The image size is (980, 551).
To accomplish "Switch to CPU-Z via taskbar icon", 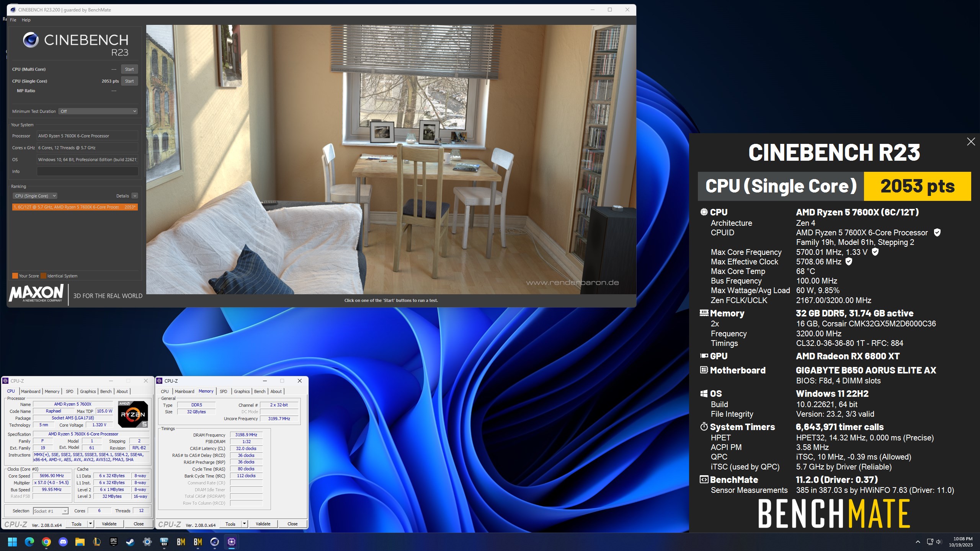I will [x=231, y=542].
